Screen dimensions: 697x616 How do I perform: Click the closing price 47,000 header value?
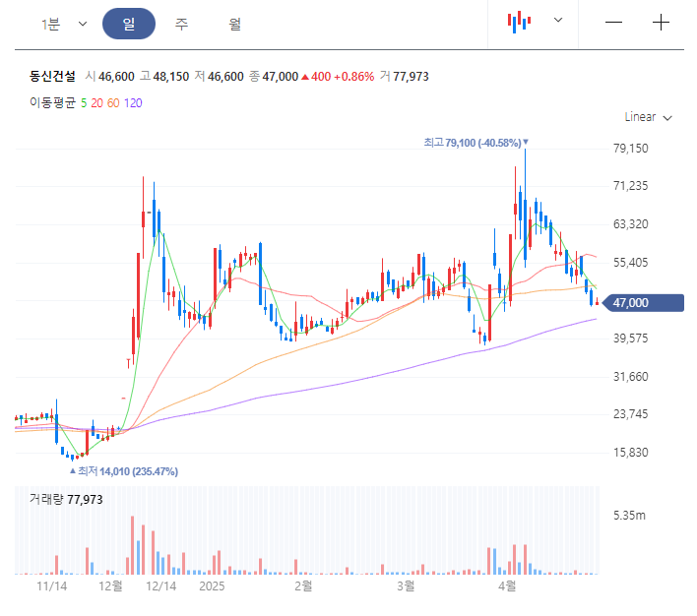click(280, 77)
